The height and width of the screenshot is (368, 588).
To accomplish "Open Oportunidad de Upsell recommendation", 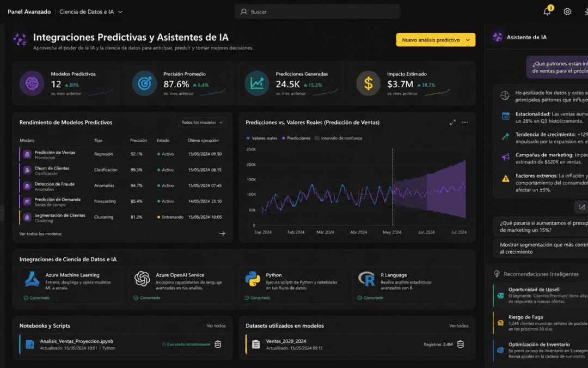I will click(541, 295).
